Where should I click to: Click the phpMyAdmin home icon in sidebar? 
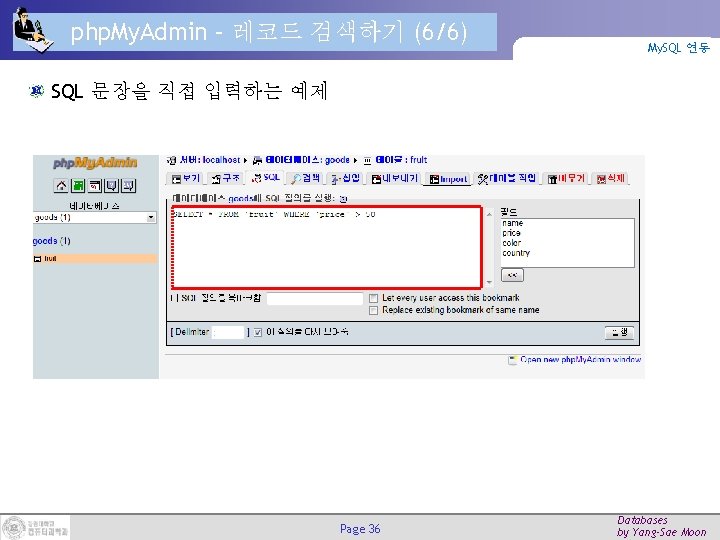(x=61, y=186)
